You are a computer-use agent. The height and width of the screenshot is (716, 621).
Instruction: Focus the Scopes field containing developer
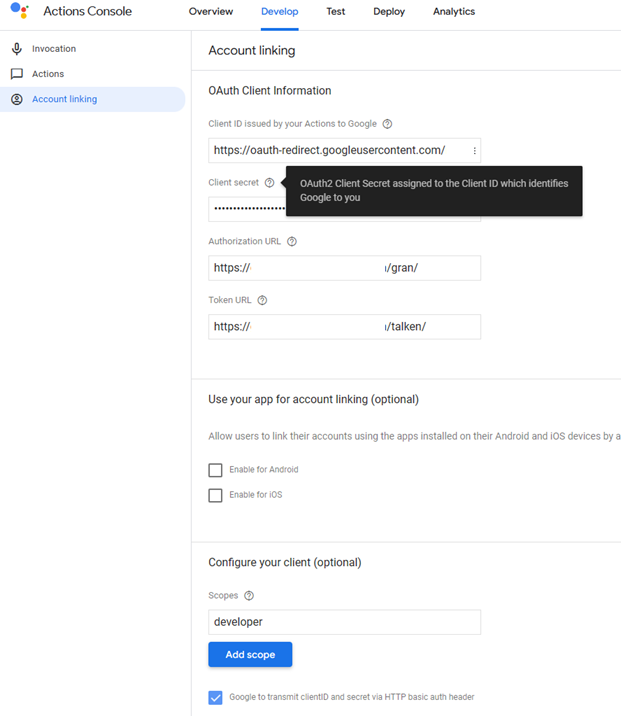click(344, 622)
